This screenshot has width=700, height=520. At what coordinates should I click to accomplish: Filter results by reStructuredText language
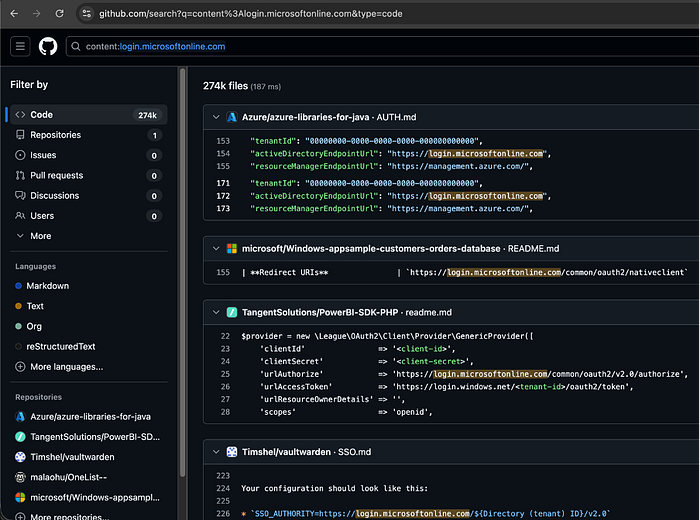pos(60,346)
